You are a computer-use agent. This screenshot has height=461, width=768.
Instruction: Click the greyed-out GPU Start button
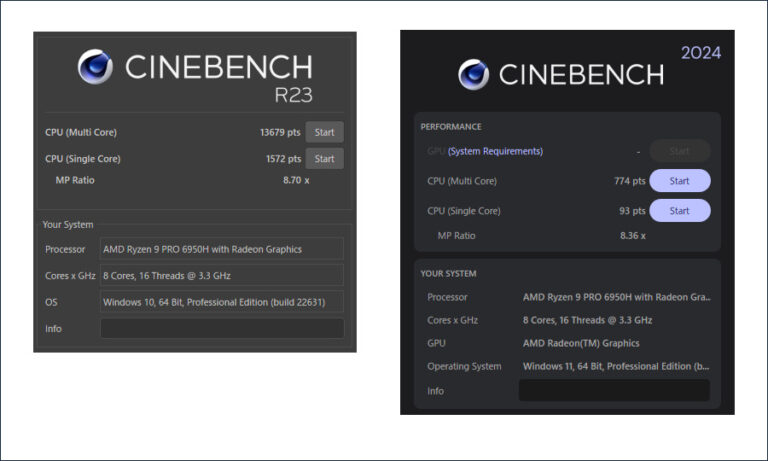(x=679, y=151)
